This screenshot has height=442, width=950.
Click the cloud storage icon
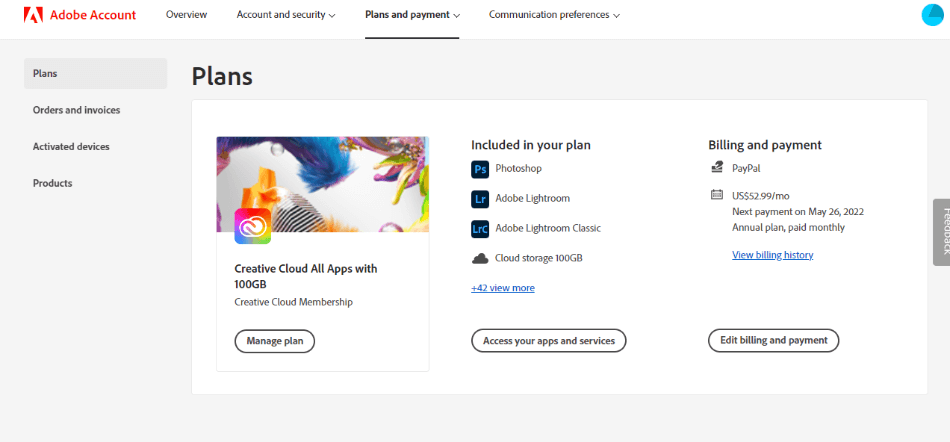coord(480,259)
